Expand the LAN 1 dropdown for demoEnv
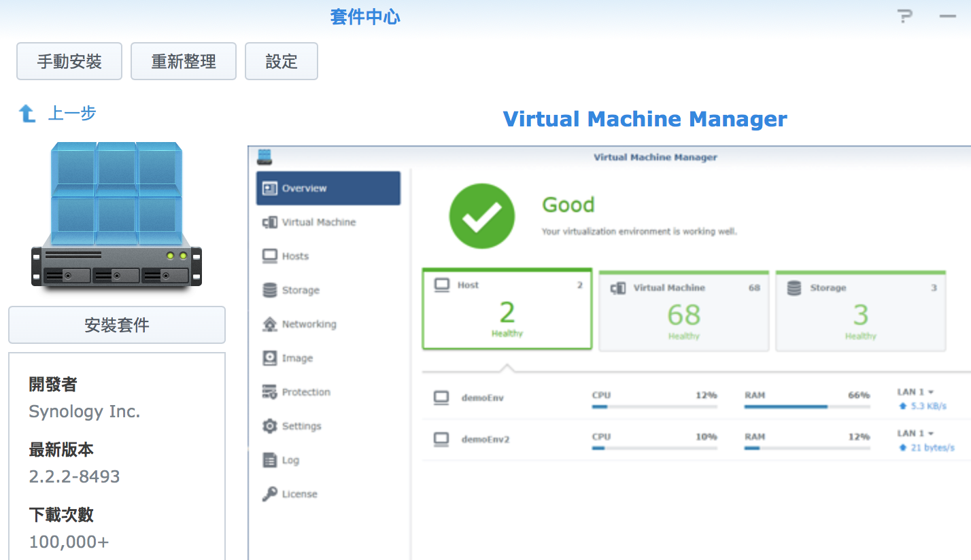Image resolution: width=971 pixels, height=560 pixels. [915, 392]
